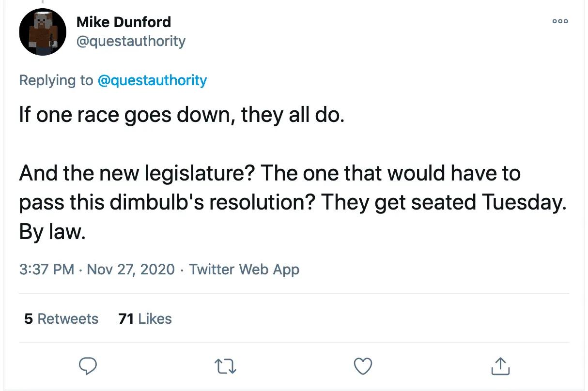View the 5 Retweets list
588x391 pixels.
pyautogui.click(x=62, y=319)
